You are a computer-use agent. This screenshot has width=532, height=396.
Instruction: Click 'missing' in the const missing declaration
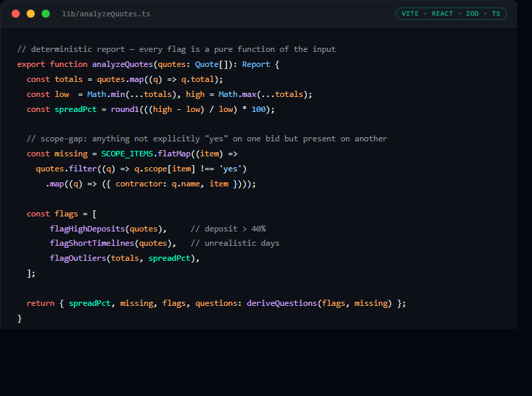coord(71,154)
